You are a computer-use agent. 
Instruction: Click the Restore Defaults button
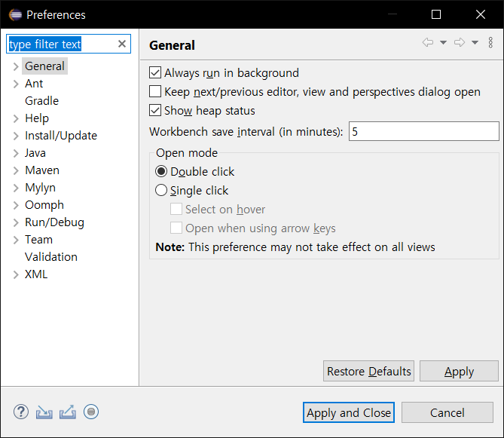click(368, 371)
